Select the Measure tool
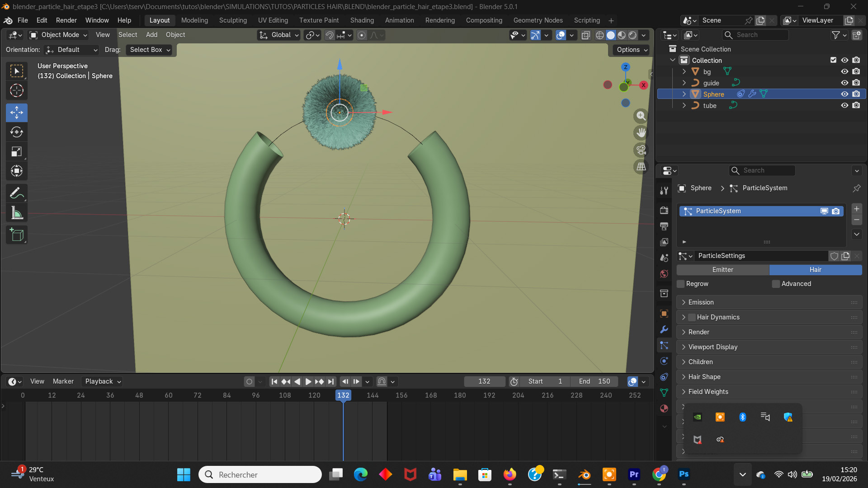This screenshot has width=868, height=488. [17, 213]
